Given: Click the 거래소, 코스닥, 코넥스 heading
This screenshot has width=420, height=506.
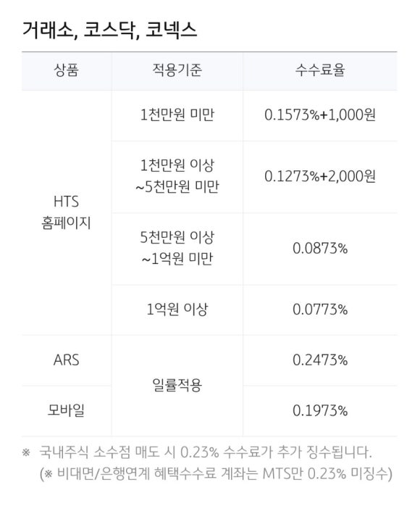Looking at the screenshot, I should coord(109,31).
